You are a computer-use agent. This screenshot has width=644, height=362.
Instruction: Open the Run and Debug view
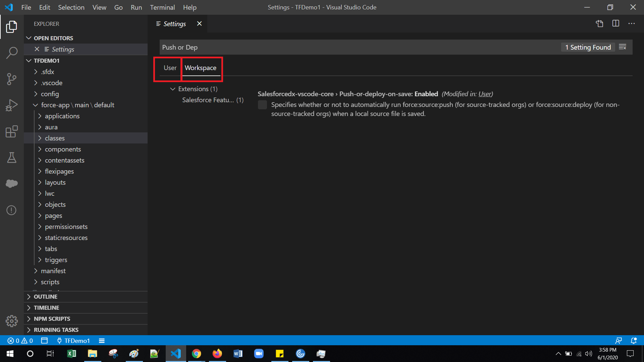12,105
